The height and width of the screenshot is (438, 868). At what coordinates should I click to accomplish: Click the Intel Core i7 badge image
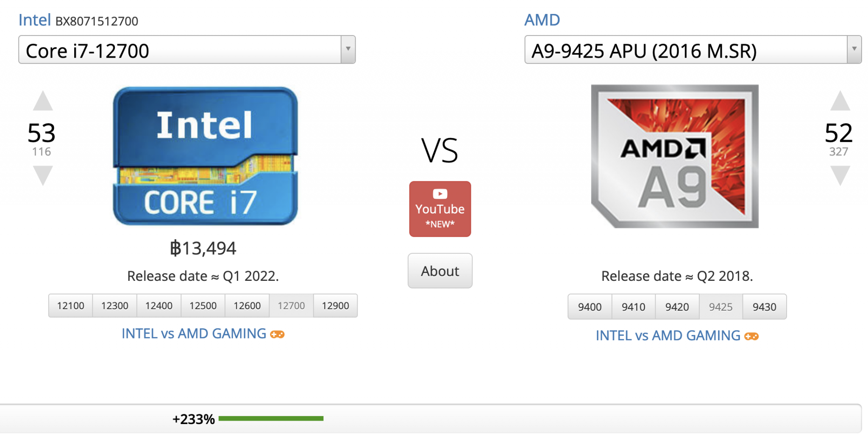click(205, 156)
